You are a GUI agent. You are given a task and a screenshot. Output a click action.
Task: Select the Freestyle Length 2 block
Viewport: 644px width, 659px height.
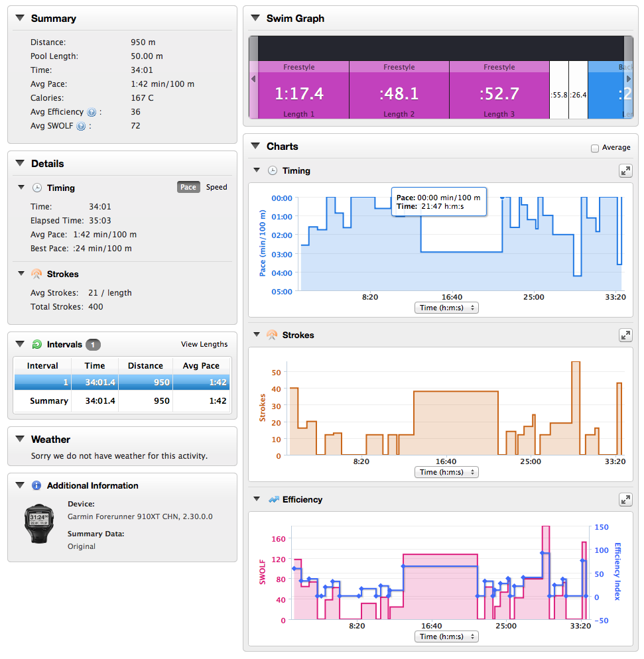point(399,90)
